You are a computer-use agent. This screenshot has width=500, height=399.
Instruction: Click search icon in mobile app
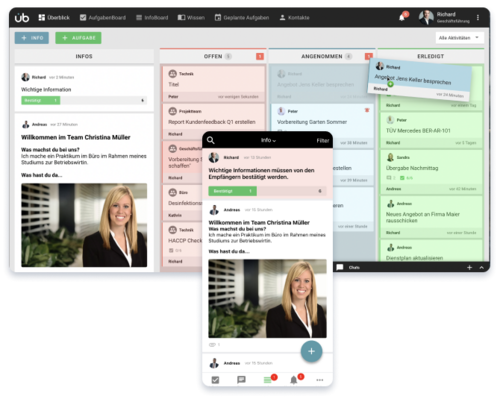point(211,140)
